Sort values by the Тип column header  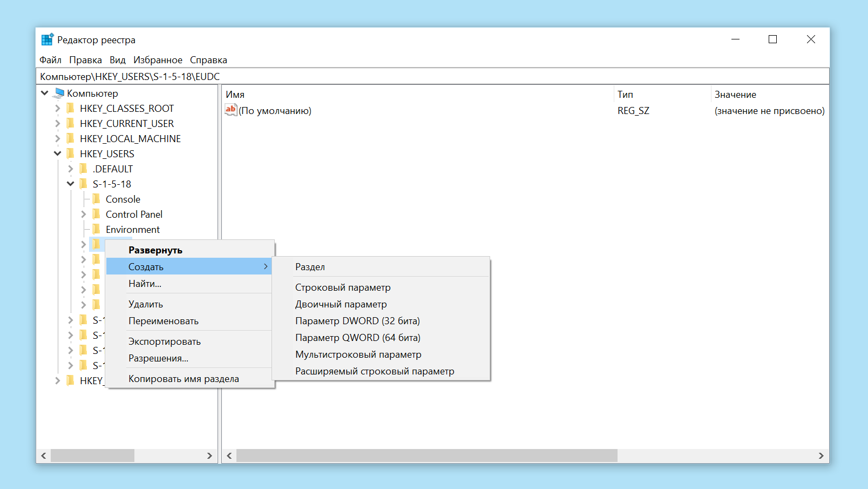[x=663, y=95]
